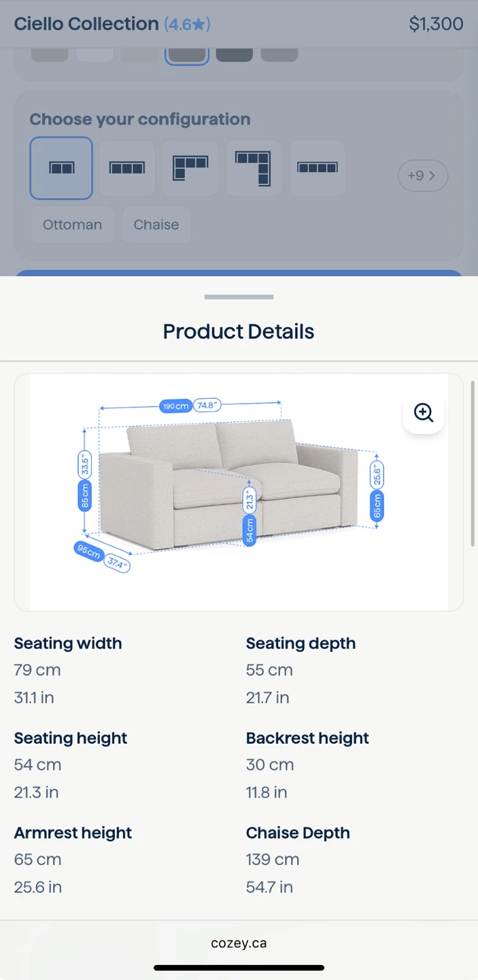This screenshot has width=478, height=980.
Task: Choose the white fabric color swatch
Action: coord(95,54)
